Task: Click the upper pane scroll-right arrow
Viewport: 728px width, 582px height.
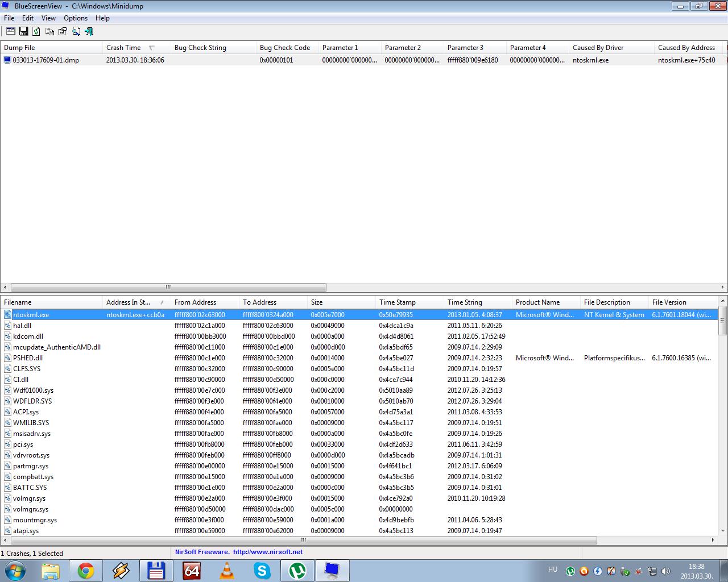Action: point(723,287)
